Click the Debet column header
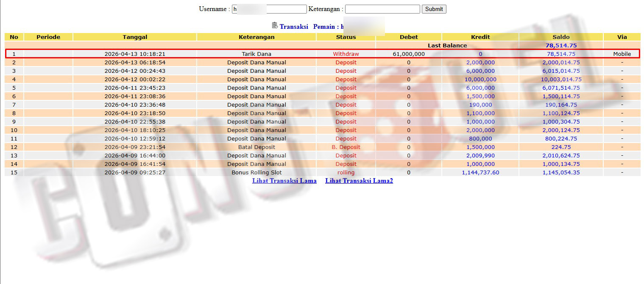Image resolution: width=644 pixels, height=284 pixels. point(409,37)
